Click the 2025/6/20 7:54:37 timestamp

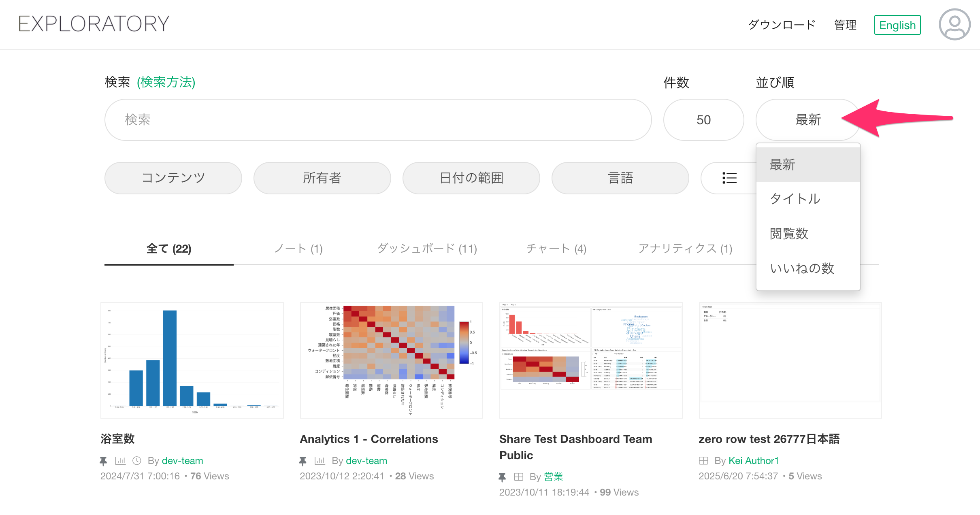point(738,476)
